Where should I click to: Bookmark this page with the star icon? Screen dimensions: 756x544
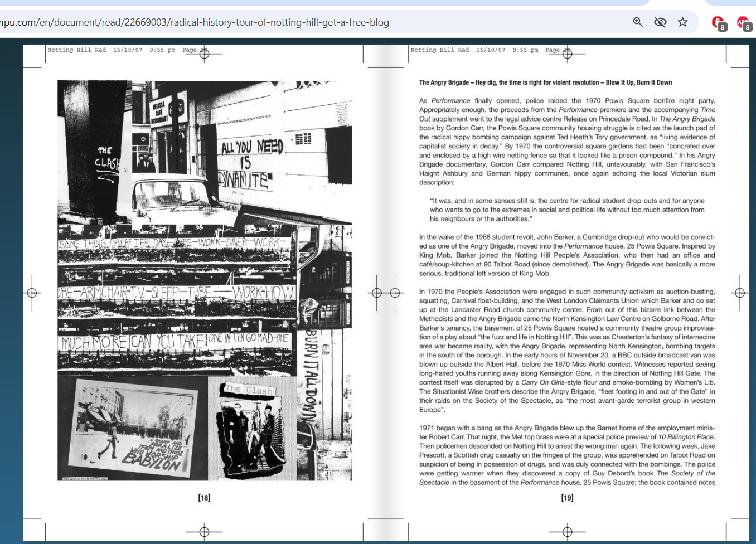(682, 22)
